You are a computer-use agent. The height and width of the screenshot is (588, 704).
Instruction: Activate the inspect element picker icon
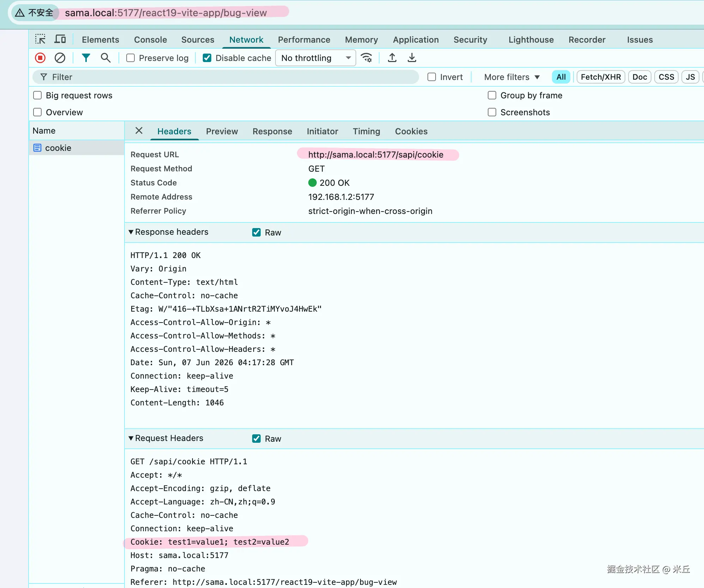[40, 39]
